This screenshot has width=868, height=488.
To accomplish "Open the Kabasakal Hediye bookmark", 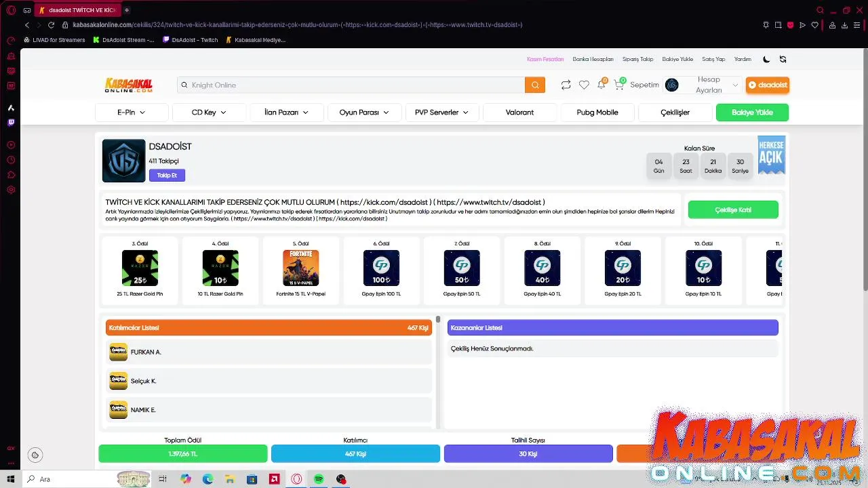I will click(x=255, y=40).
